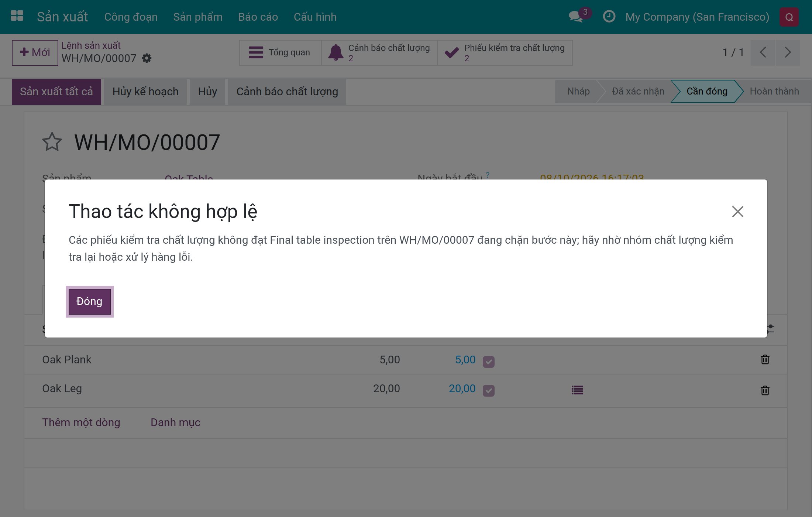Mark WH/MO/00007 as favorite star
This screenshot has height=517, width=812.
(x=52, y=142)
